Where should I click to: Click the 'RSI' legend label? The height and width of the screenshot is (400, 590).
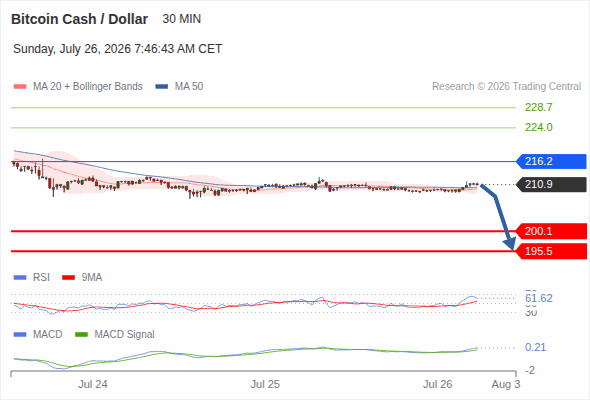point(41,278)
